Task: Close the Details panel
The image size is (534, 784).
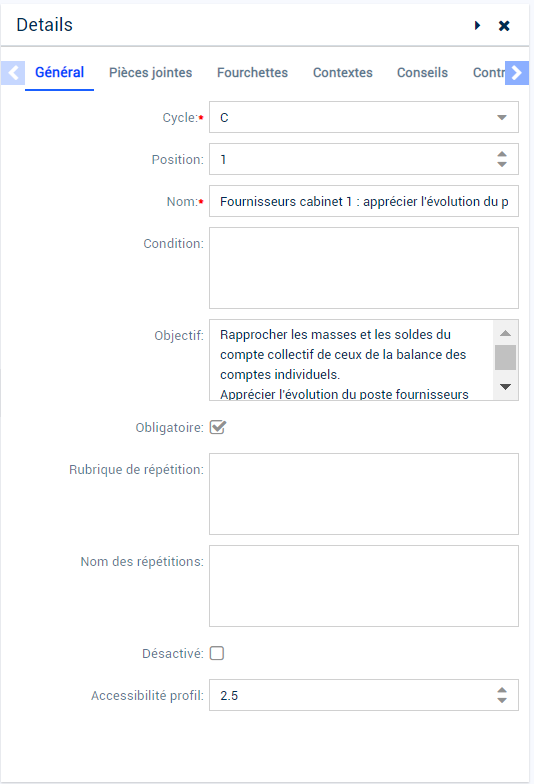Action: tap(504, 26)
